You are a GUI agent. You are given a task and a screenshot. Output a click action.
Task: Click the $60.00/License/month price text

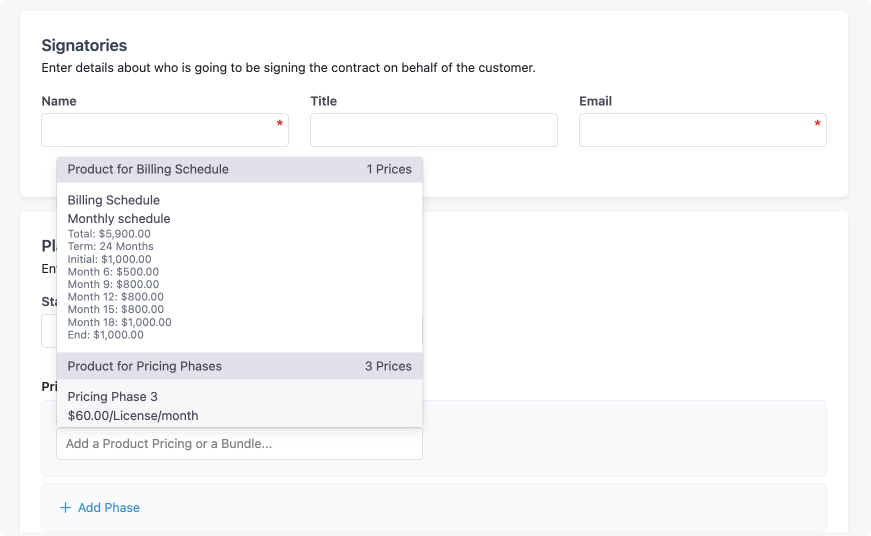click(133, 415)
